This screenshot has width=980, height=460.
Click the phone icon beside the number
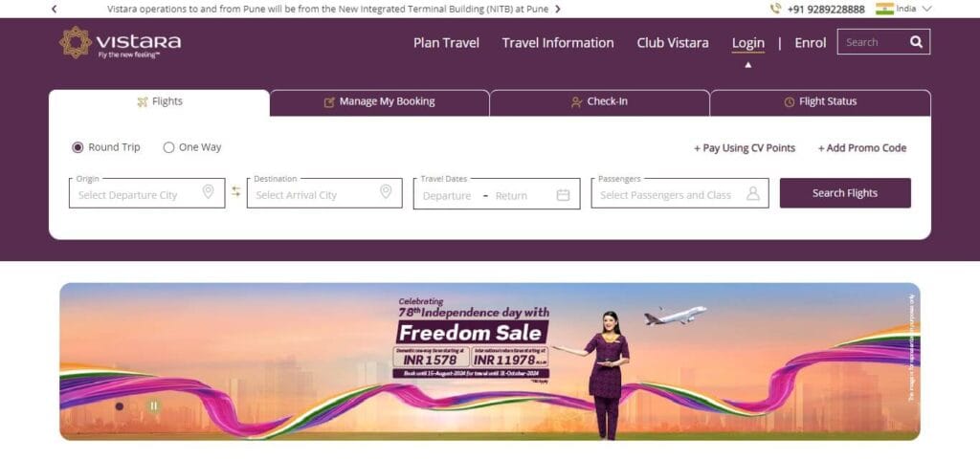(775, 9)
